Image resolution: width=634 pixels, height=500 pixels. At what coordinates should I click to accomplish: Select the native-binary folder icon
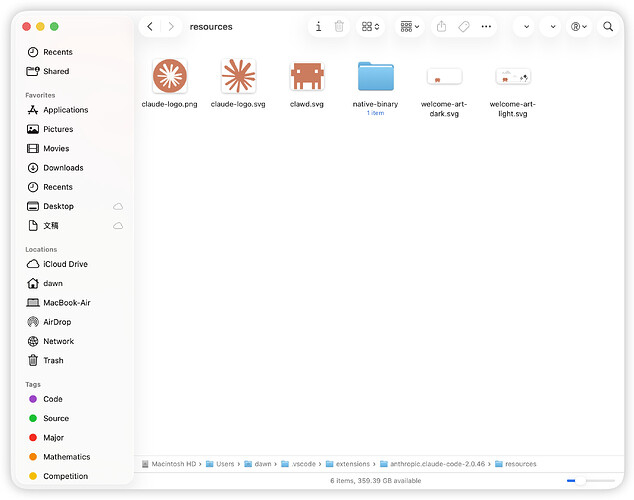376,76
